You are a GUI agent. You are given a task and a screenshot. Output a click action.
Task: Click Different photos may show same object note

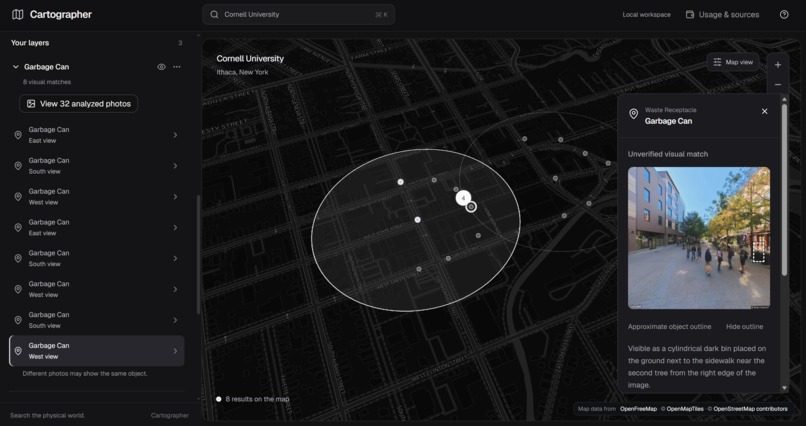[85, 374]
